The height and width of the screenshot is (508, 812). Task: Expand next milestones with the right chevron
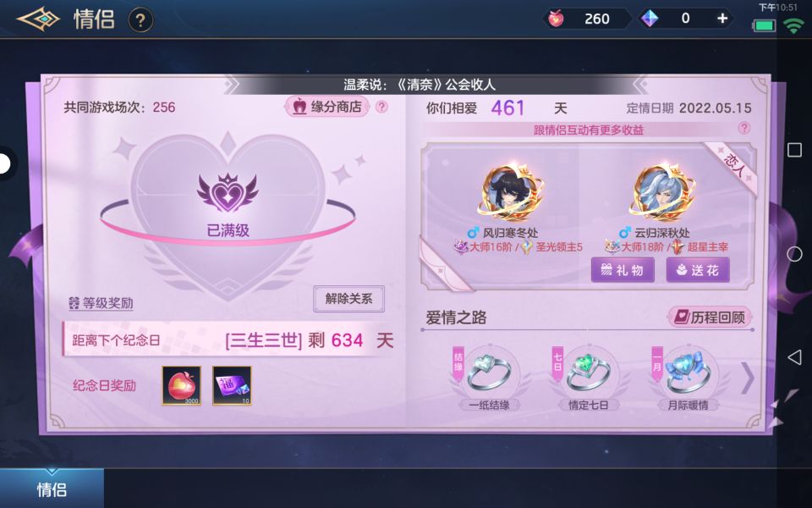(747, 378)
